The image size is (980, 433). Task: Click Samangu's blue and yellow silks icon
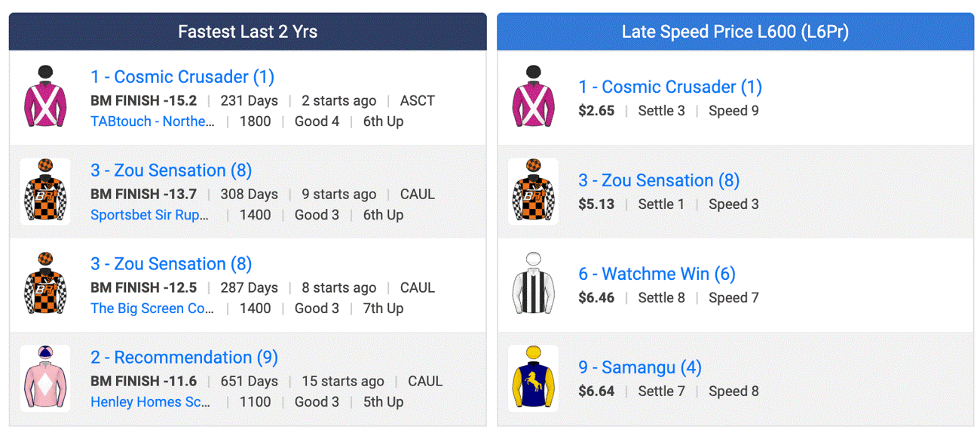coord(533,379)
